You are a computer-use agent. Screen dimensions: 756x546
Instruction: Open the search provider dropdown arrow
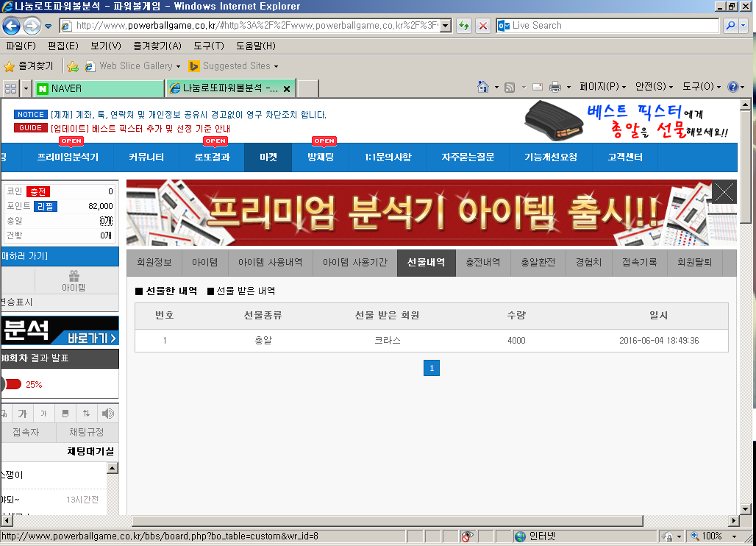(x=743, y=26)
